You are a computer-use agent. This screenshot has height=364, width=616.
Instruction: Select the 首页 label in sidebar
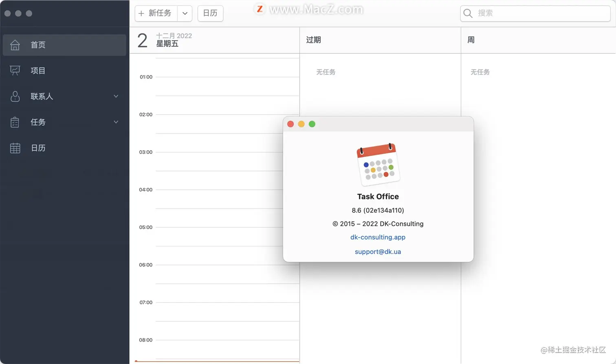[38, 45]
